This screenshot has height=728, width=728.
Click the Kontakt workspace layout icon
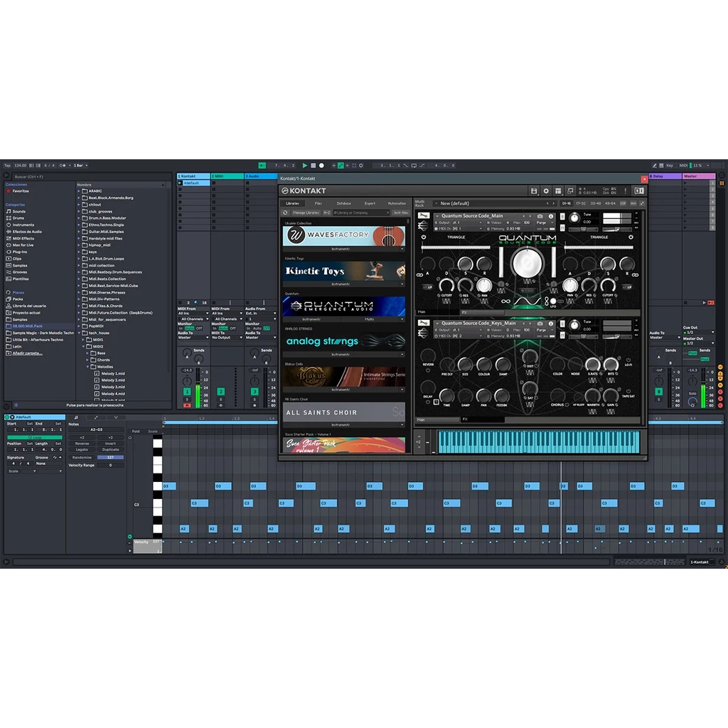point(558,191)
